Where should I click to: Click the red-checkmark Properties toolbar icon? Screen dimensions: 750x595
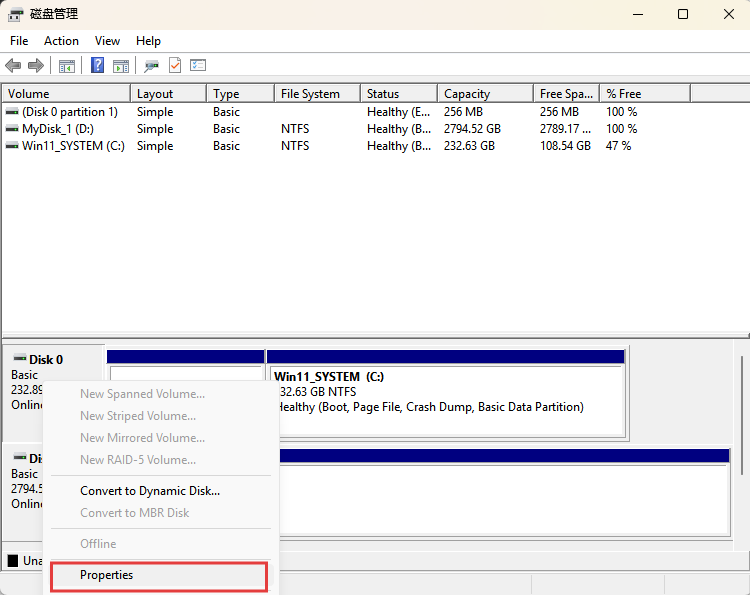click(x=175, y=65)
